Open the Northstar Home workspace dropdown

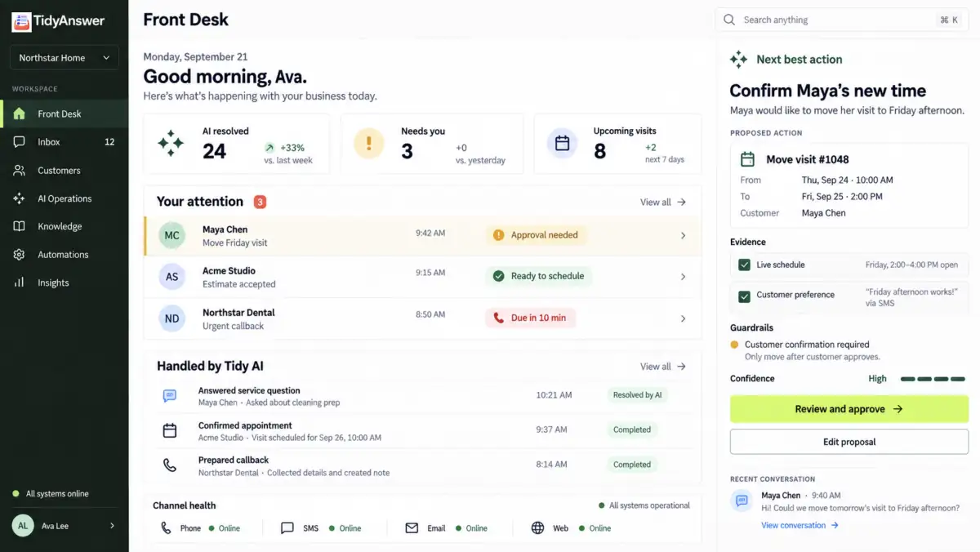coord(65,58)
